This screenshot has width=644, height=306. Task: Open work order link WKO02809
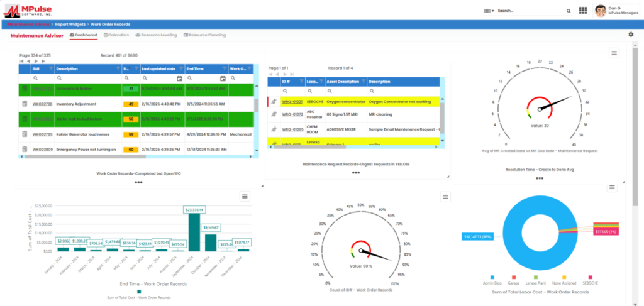pyautogui.click(x=42, y=150)
